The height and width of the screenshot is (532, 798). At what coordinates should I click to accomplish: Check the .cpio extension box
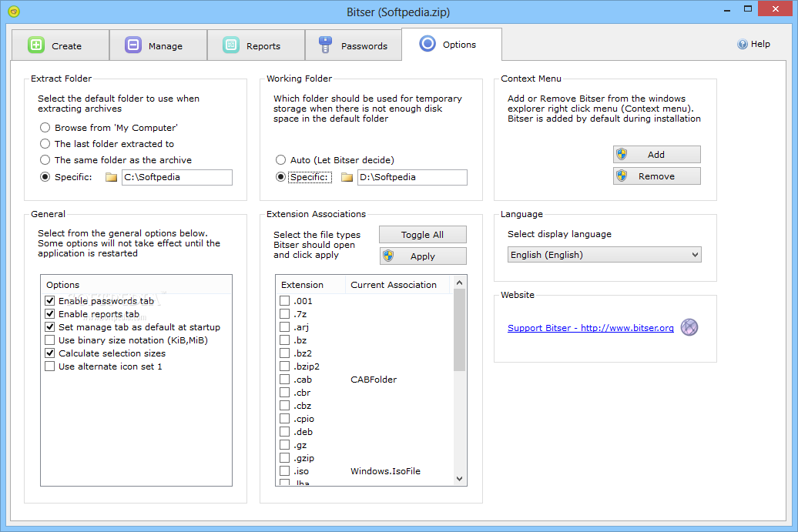[x=285, y=419]
